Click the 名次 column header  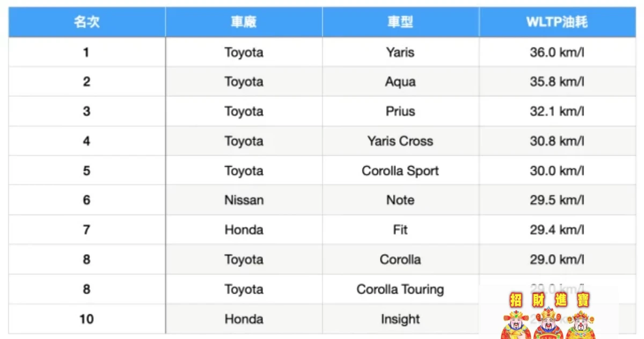[86, 22]
